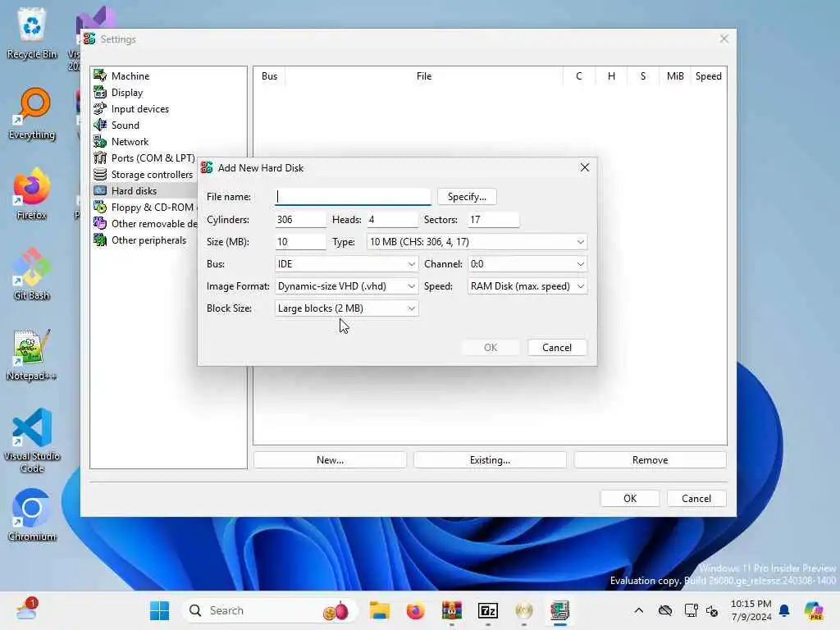Select the Sound settings icon
This screenshot has width=840, height=630.
(x=100, y=125)
